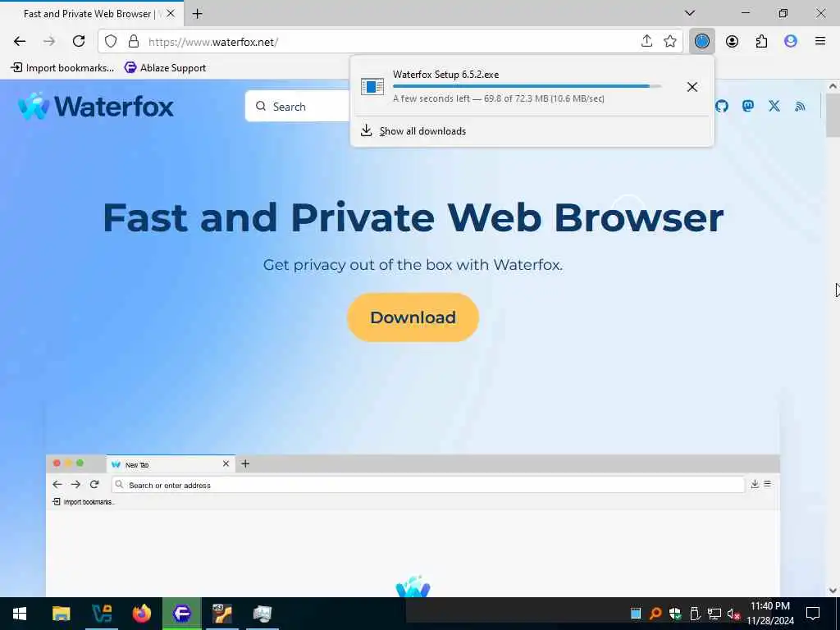Image resolution: width=840 pixels, height=630 pixels.
Task: Open Windows Security tray icon
Action: (x=675, y=614)
